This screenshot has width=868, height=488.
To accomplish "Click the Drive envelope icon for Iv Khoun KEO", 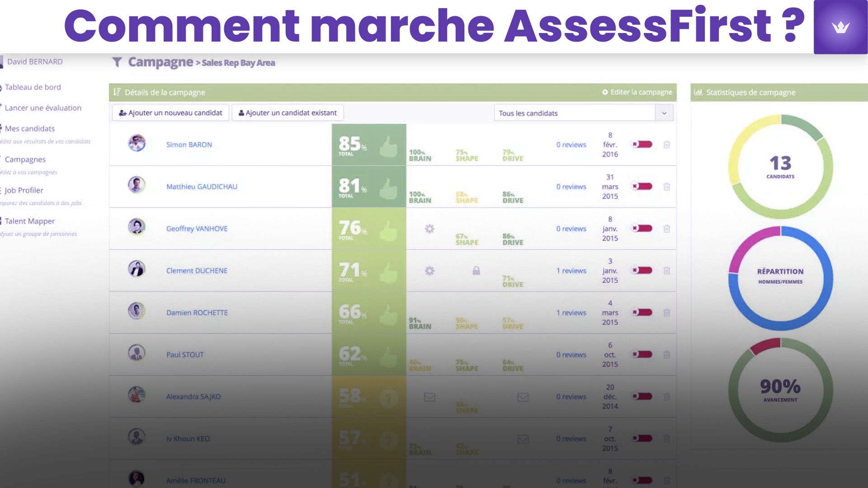I will point(523,439).
